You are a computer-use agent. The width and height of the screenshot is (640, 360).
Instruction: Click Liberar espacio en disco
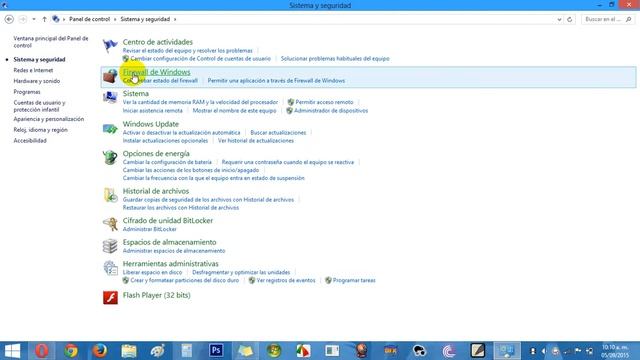(x=152, y=272)
